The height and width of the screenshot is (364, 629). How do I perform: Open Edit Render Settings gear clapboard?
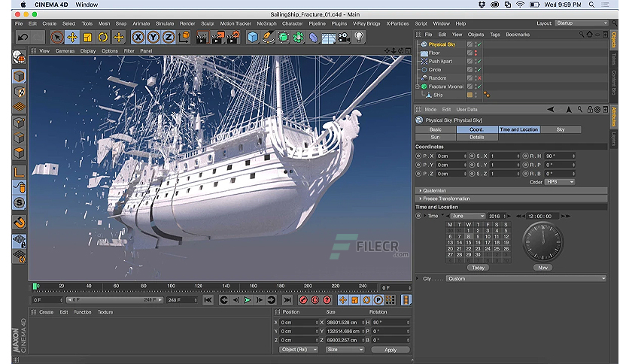tap(233, 38)
